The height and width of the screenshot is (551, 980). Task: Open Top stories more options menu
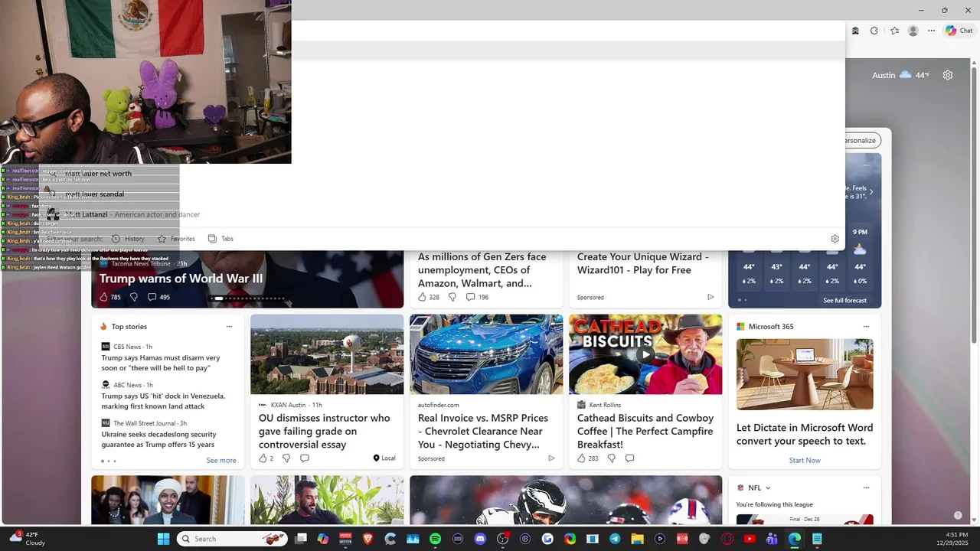(229, 327)
